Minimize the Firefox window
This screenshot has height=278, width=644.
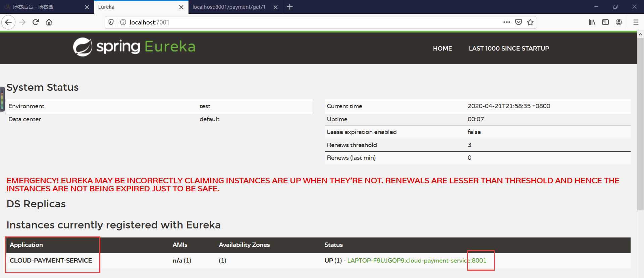pos(596,7)
